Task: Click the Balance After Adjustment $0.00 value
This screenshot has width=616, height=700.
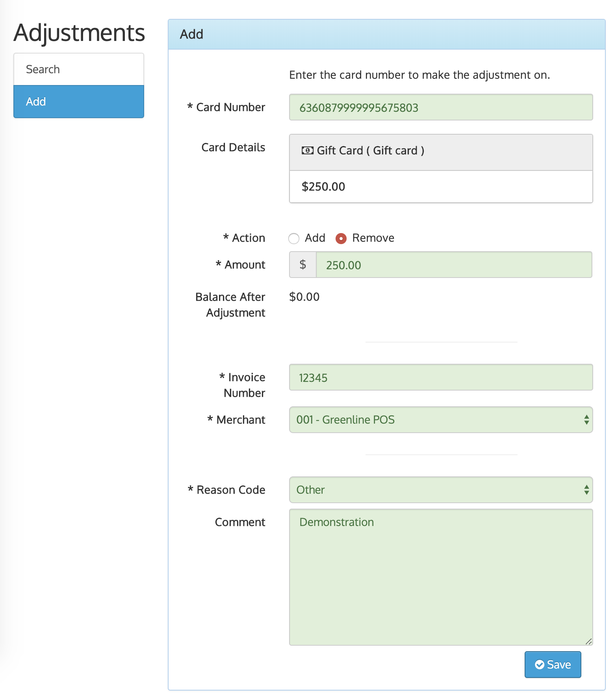Action: coord(304,297)
